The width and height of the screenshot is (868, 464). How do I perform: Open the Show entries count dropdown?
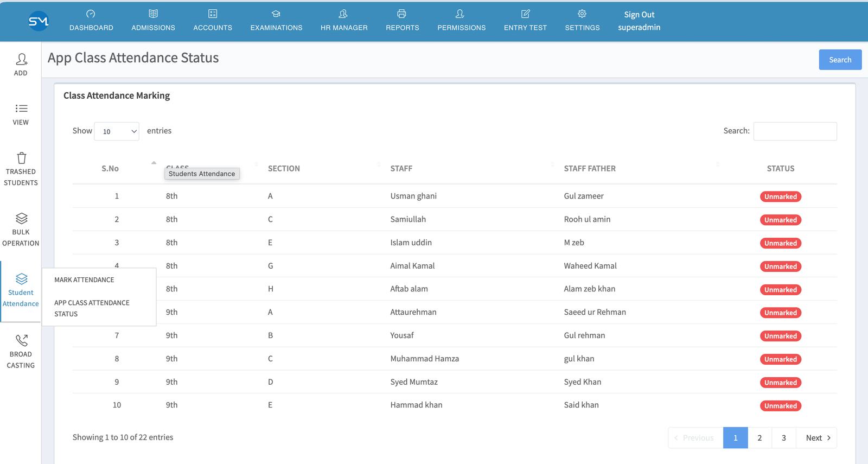117,131
